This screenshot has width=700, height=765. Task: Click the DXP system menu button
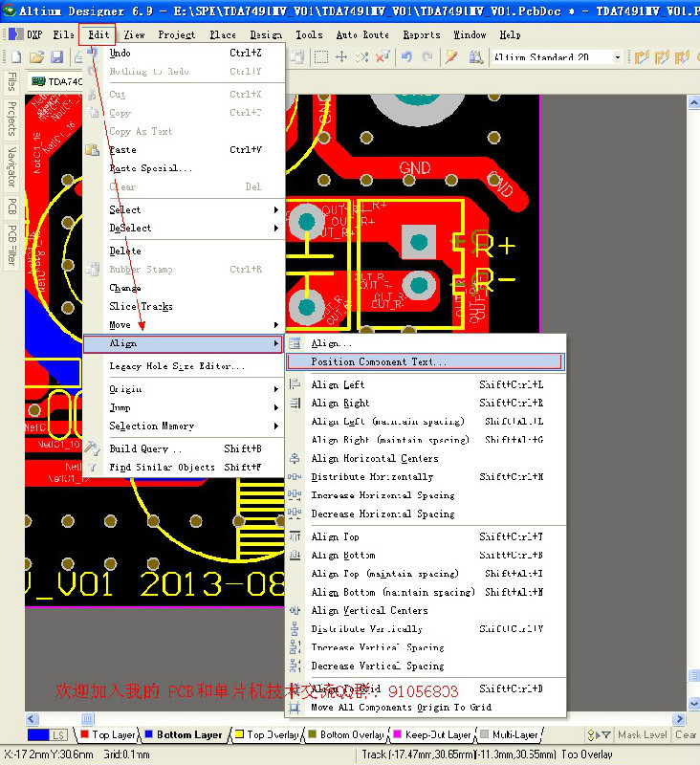coord(27,34)
